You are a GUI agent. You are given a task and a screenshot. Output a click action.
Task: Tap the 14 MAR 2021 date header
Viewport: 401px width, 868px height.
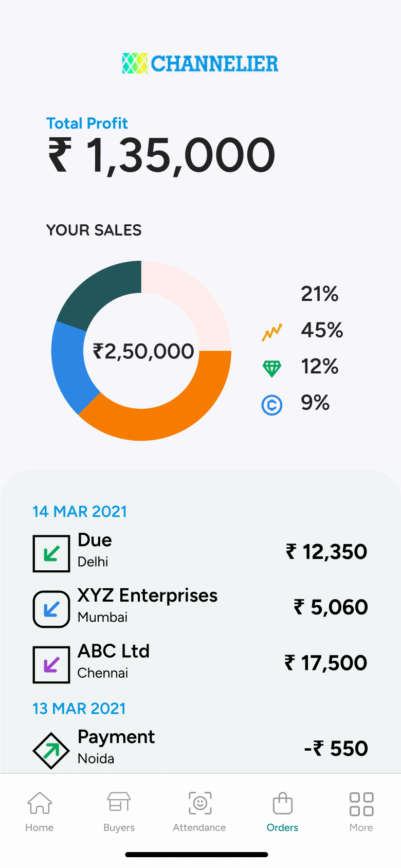click(80, 512)
